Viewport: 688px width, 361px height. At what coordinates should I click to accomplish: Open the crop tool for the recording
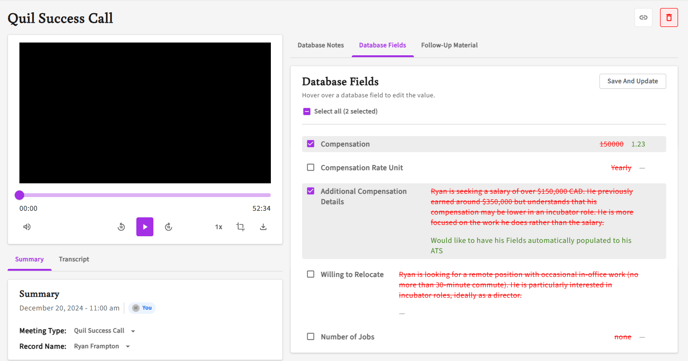[x=240, y=227]
